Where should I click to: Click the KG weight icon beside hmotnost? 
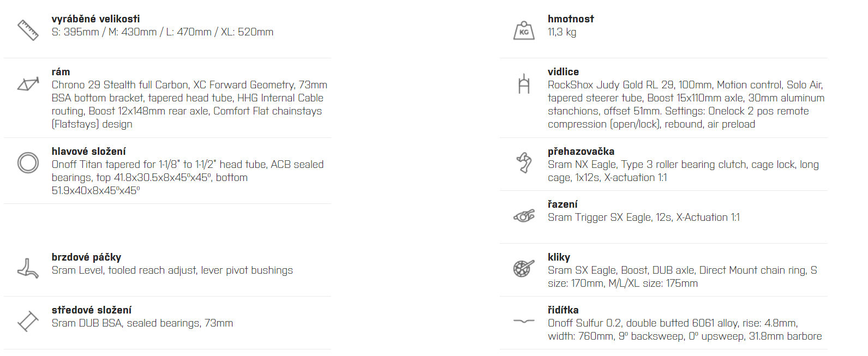click(524, 30)
